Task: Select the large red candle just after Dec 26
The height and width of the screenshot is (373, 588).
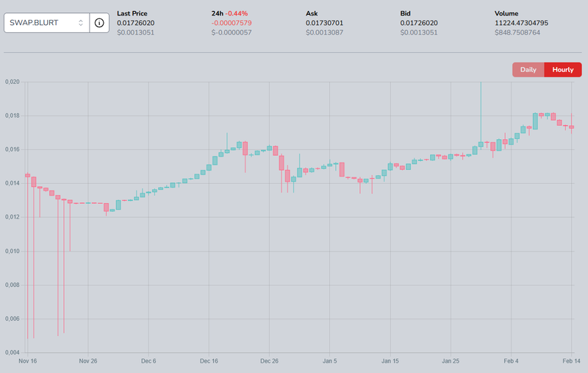Action: tap(282, 163)
